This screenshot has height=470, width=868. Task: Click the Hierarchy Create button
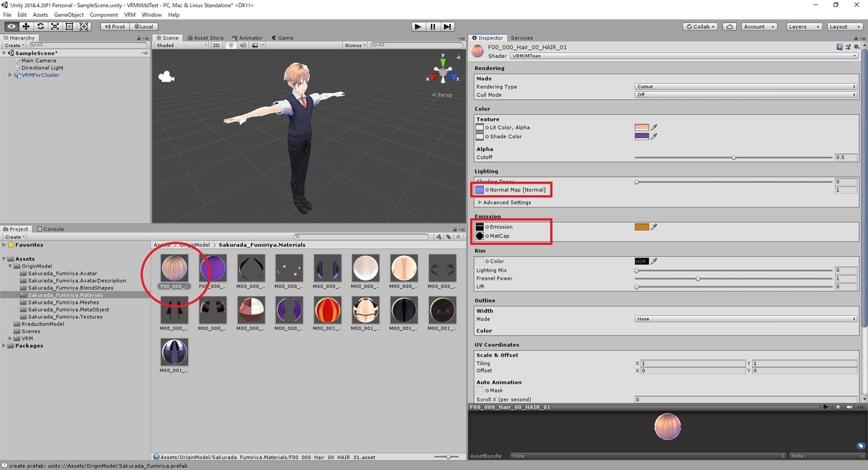[x=14, y=46]
